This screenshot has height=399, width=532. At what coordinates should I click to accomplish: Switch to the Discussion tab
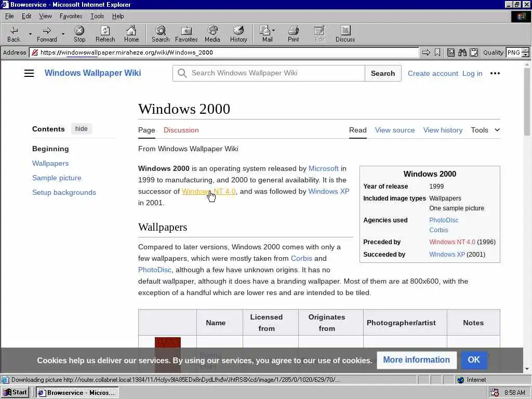click(181, 130)
